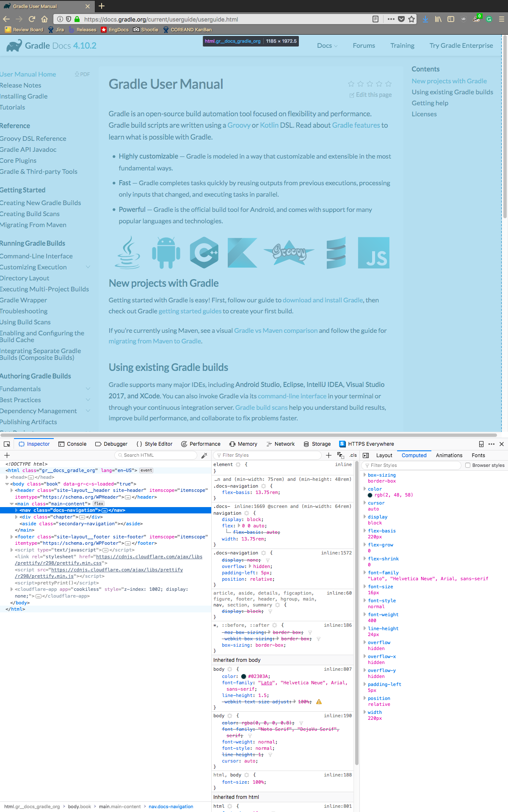Open a new browser tab
The height and width of the screenshot is (812, 508).
(102, 6)
